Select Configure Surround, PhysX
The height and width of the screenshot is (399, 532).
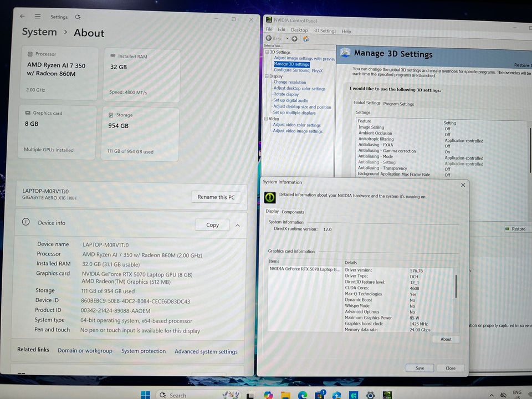click(298, 70)
